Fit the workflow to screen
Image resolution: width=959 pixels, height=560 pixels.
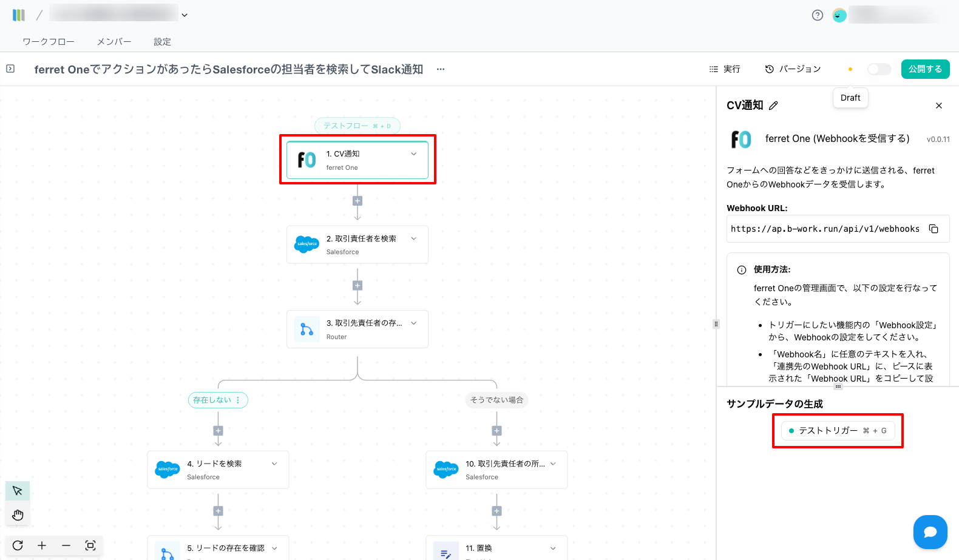pyautogui.click(x=90, y=545)
